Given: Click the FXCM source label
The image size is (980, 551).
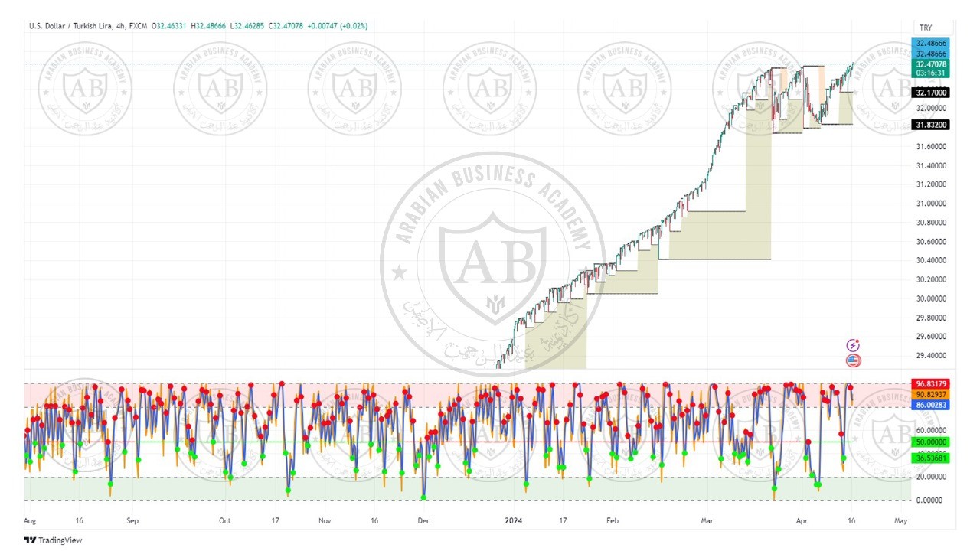Looking at the screenshot, I should (139, 26).
